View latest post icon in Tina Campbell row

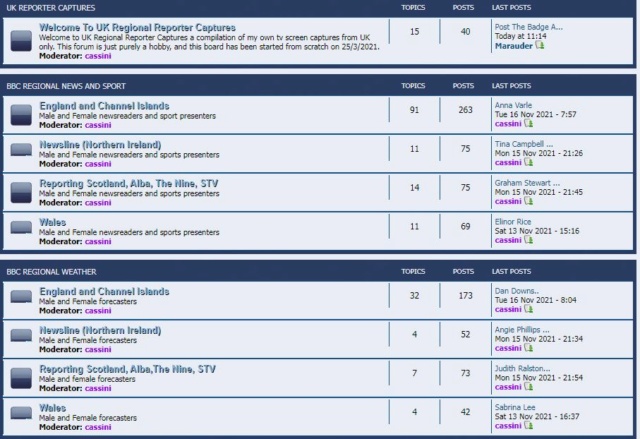point(529,162)
